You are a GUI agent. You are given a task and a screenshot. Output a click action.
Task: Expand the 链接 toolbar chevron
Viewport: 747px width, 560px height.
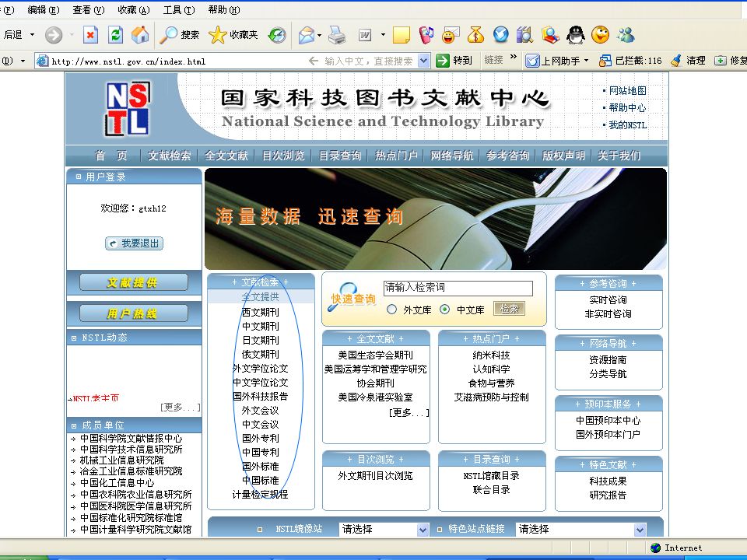coord(513,57)
